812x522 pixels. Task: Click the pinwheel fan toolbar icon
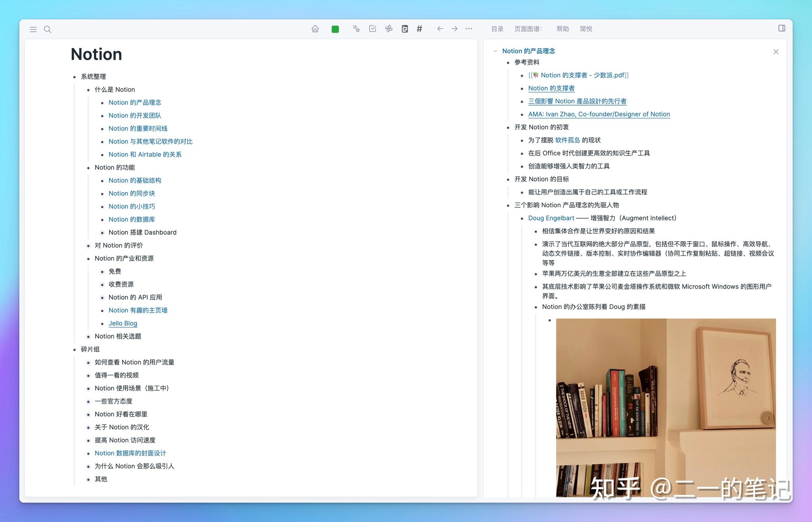coord(389,29)
